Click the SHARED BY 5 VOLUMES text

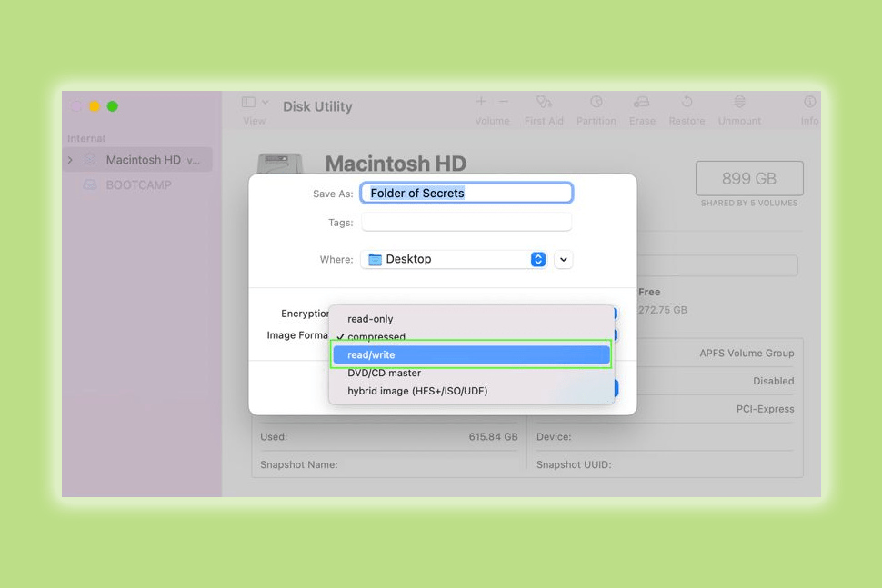[x=749, y=203]
